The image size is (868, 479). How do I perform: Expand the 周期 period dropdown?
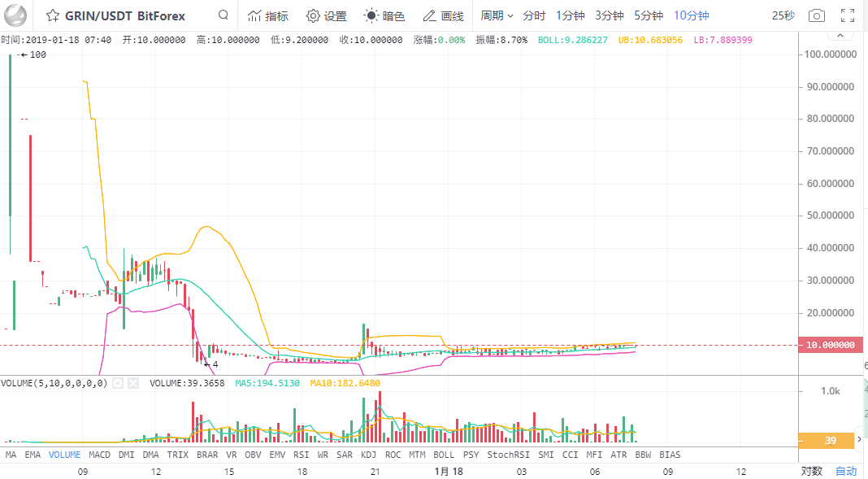(497, 15)
